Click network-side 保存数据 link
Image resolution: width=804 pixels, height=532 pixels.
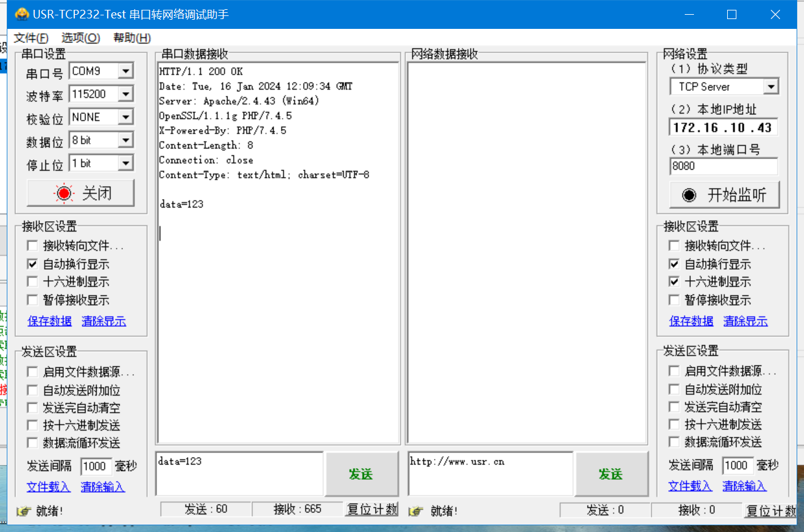point(691,321)
